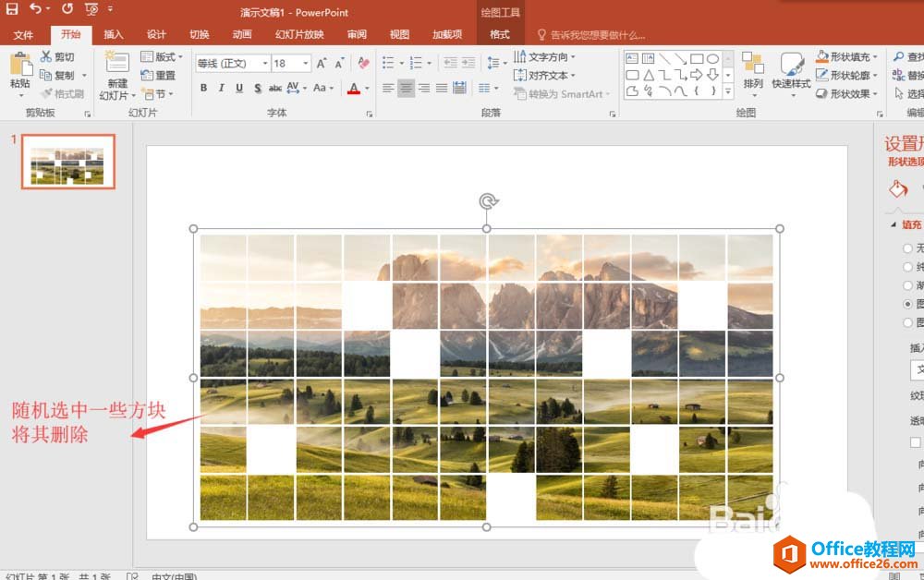This screenshot has width=924, height=580.
Task: Switch to the Insert (插入) tab
Action: 113,34
